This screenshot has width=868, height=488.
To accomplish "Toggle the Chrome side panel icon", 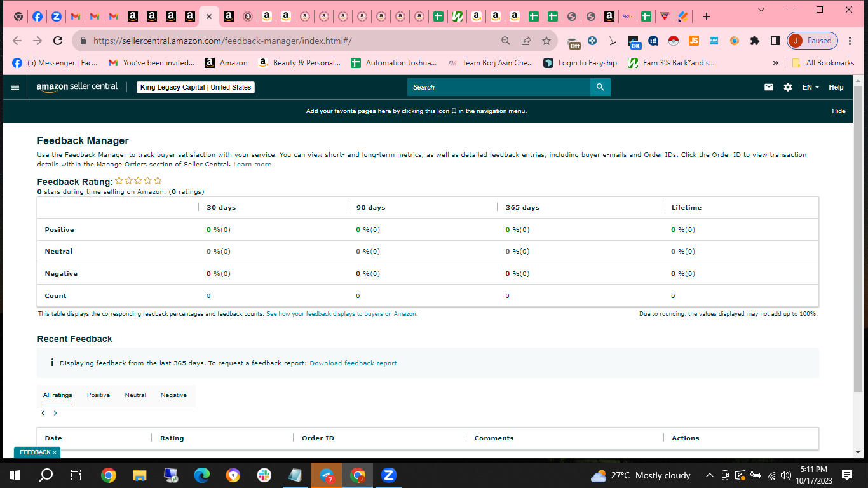I will click(775, 41).
